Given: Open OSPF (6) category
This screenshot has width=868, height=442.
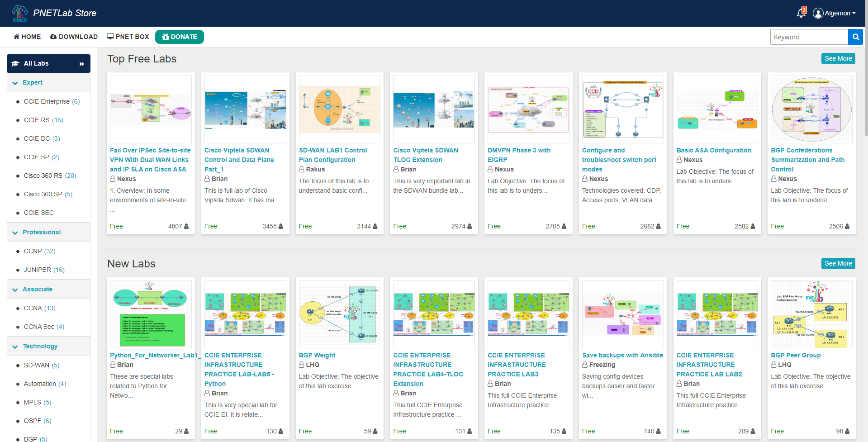Looking at the screenshot, I should pos(38,421).
